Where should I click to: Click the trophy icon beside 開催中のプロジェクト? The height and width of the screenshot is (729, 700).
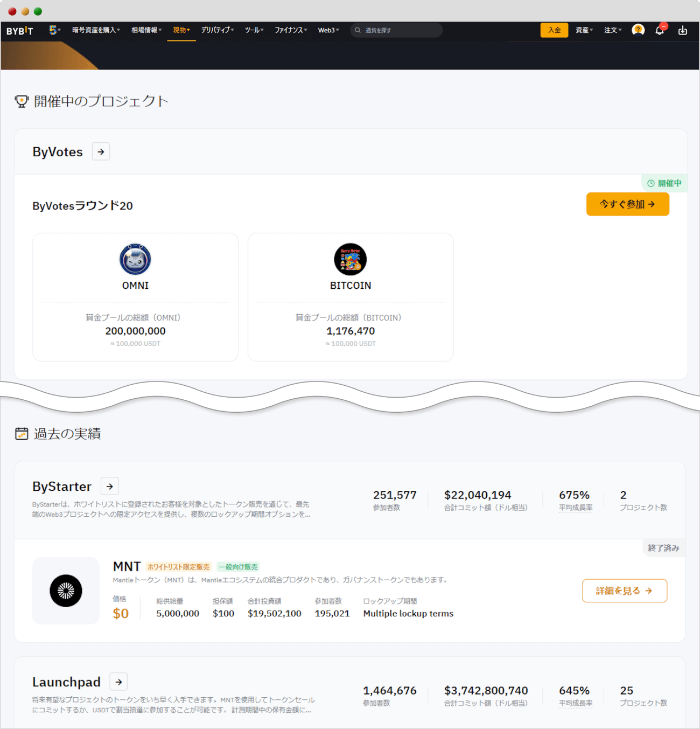click(x=22, y=101)
